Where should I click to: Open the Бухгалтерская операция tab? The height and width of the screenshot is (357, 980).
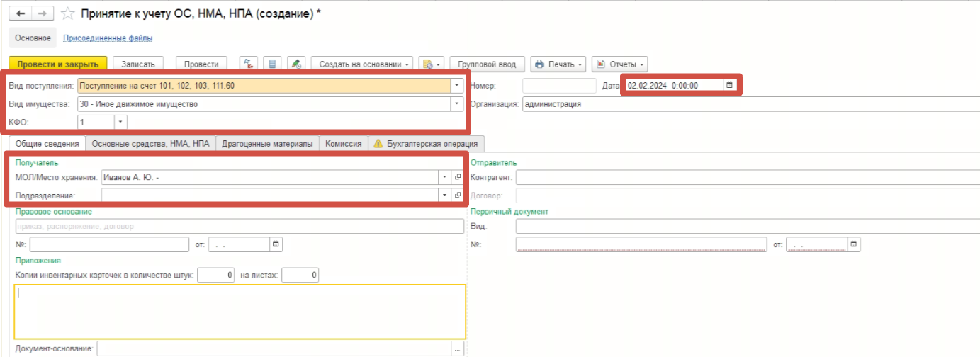pyautogui.click(x=426, y=143)
